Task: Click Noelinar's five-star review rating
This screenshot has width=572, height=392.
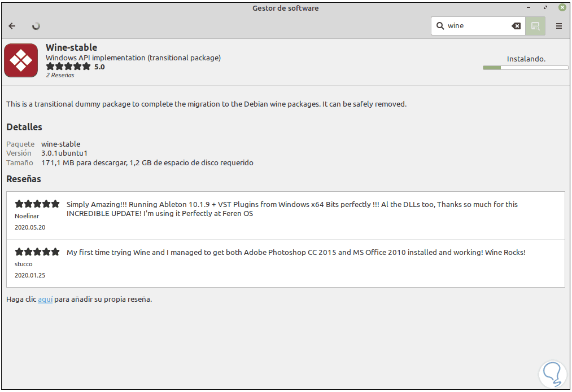Action: (x=37, y=204)
